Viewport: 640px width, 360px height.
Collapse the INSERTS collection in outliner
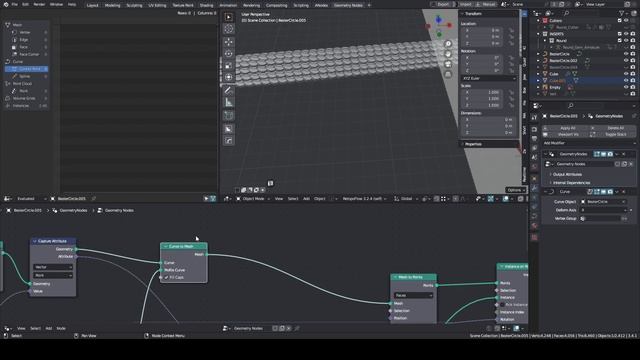[538, 34]
